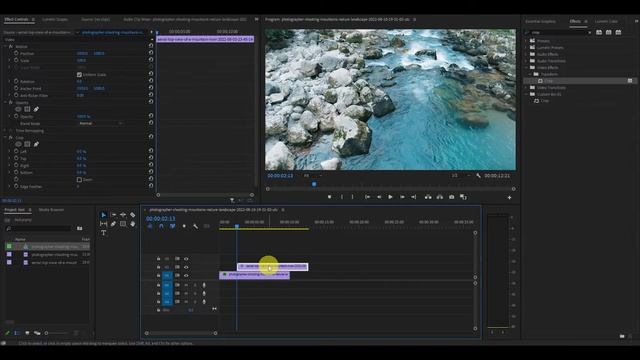Enable voice-over record on first audio track

pyautogui.click(x=204, y=285)
